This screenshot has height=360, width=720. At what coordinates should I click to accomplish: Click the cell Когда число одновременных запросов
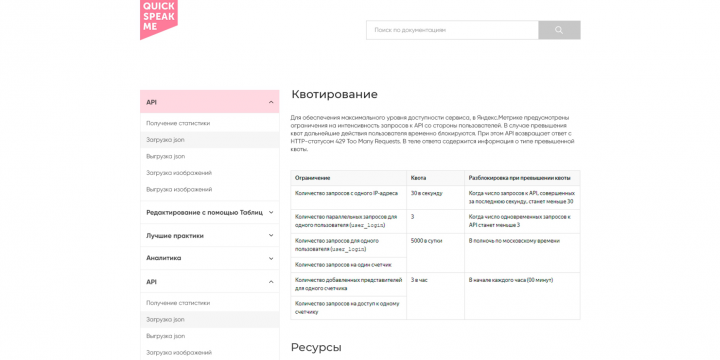522,221
